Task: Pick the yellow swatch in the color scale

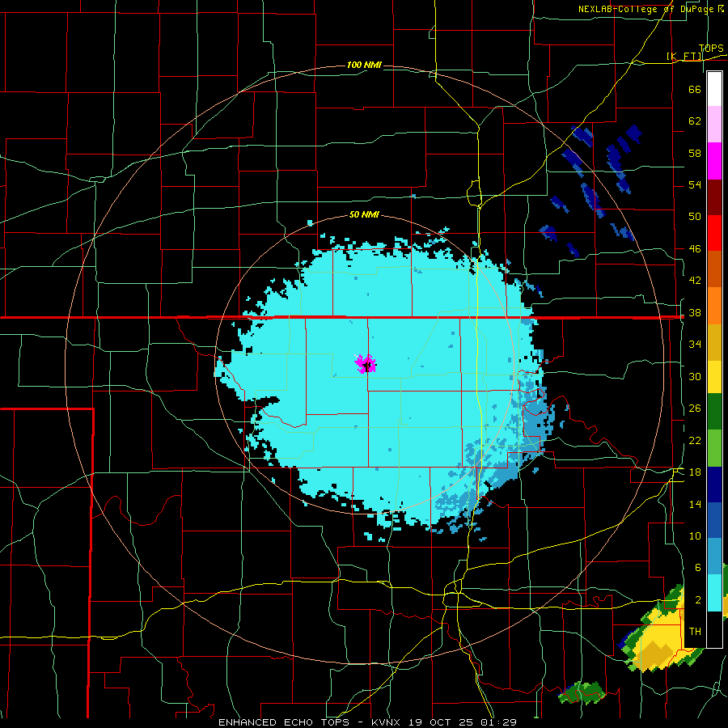Action: 714,376
